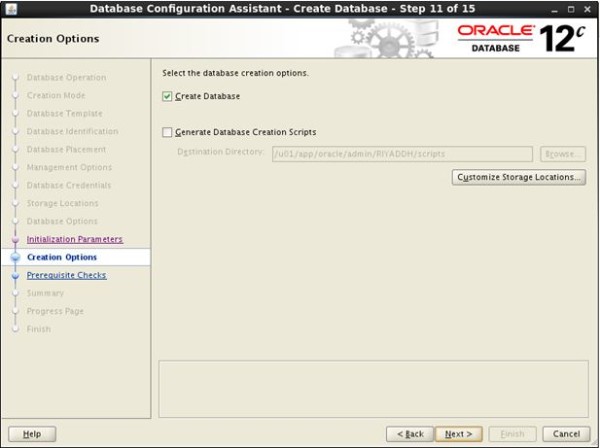Click Database Operation step label
Viewport: 600px width, 448px height.
pyautogui.click(x=67, y=77)
